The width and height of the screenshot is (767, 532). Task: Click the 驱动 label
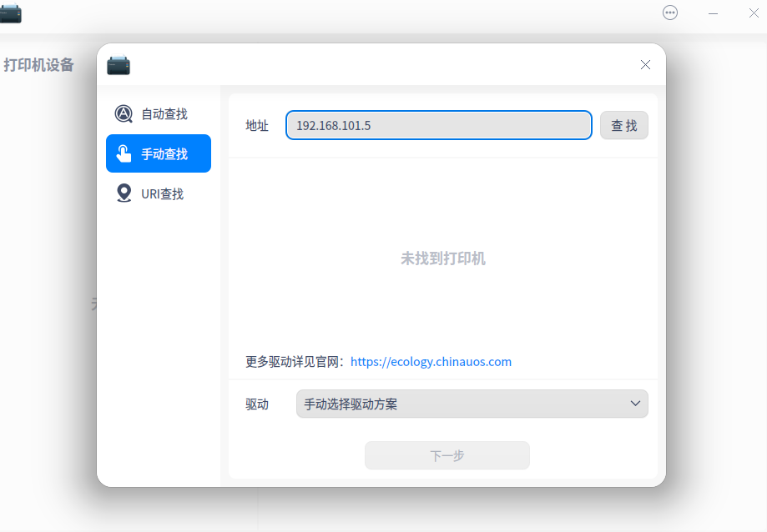(x=257, y=404)
